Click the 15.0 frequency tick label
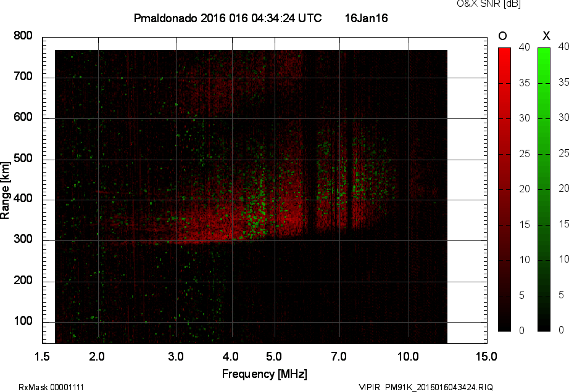This screenshot has width=569, height=392. click(x=486, y=356)
